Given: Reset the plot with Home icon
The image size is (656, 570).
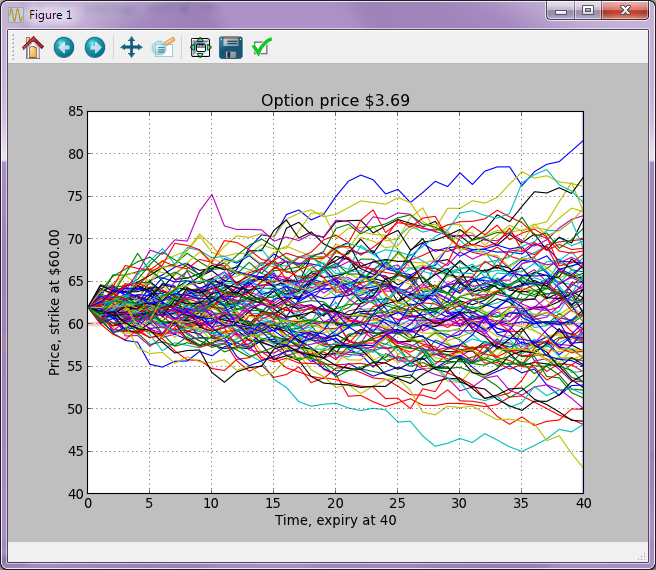Looking at the screenshot, I should point(33,47).
